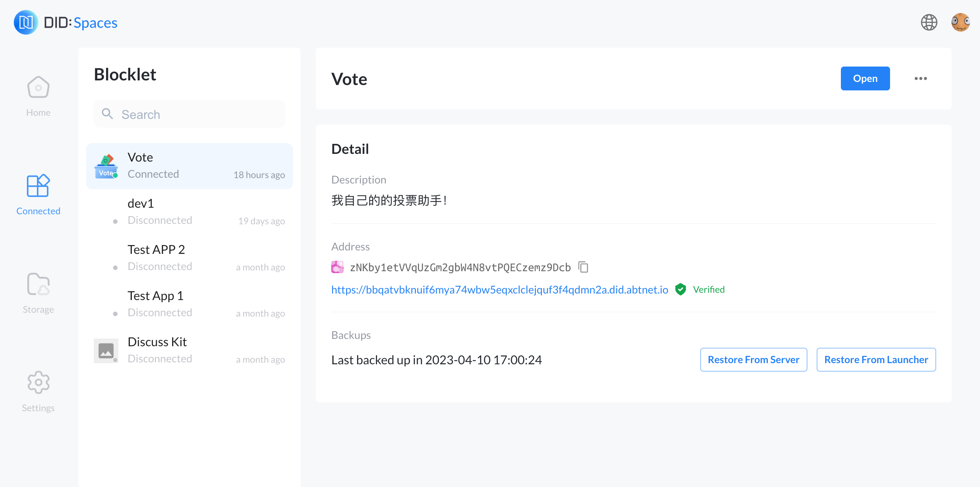
Task: Open the abtnet.io blocklet URL link
Action: click(x=499, y=290)
